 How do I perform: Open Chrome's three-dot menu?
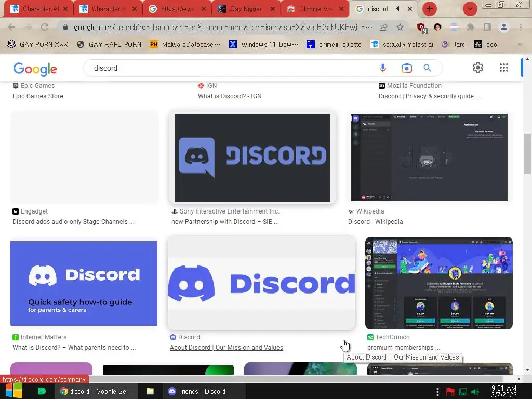tap(521, 27)
